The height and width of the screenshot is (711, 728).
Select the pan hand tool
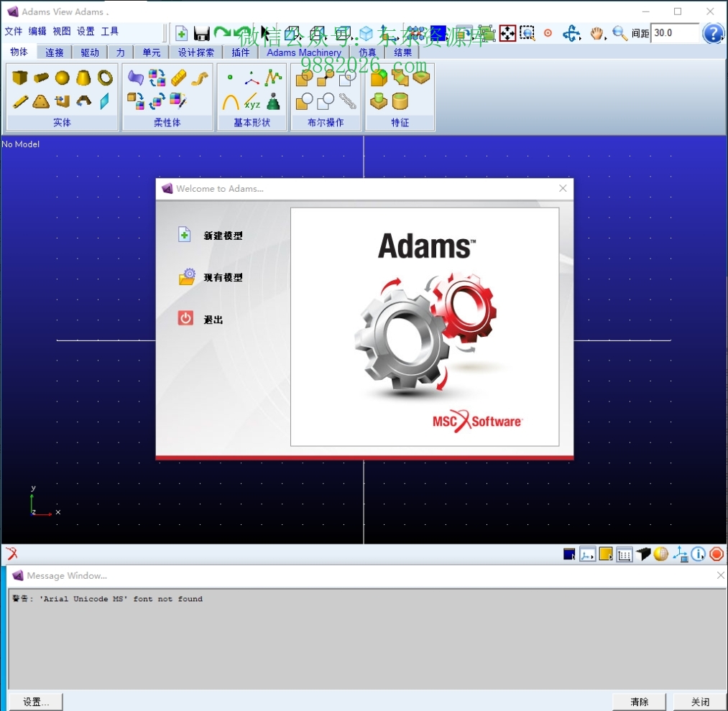tap(597, 33)
